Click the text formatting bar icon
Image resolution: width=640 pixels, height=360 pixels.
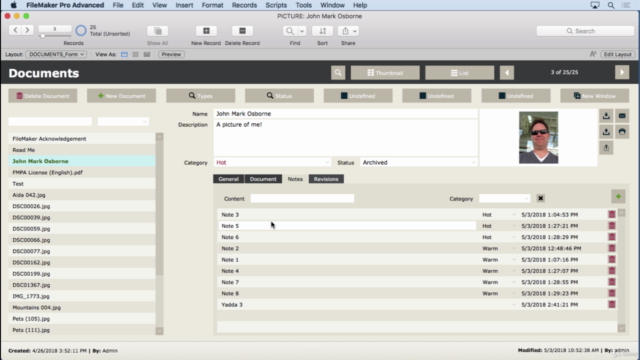pos(593,54)
